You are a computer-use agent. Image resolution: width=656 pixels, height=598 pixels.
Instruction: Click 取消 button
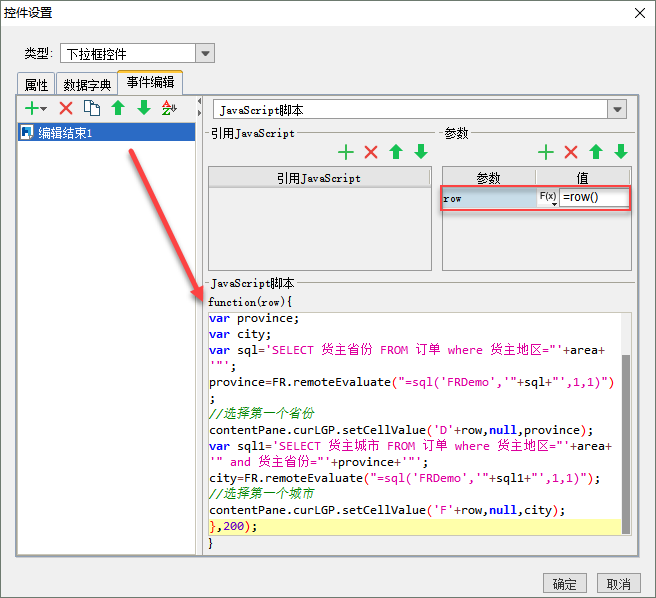[619, 583]
